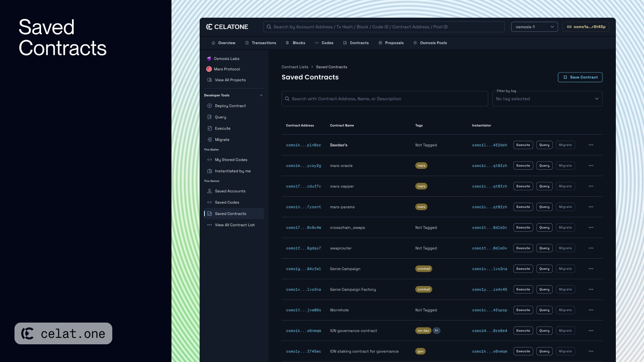Go to the Blocks tab

click(x=295, y=43)
